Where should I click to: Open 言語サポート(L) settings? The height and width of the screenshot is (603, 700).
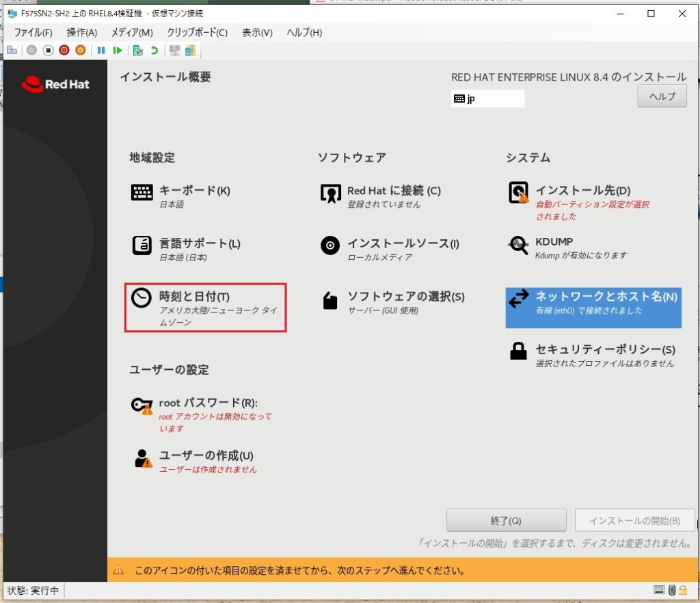click(x=186, y=249)
